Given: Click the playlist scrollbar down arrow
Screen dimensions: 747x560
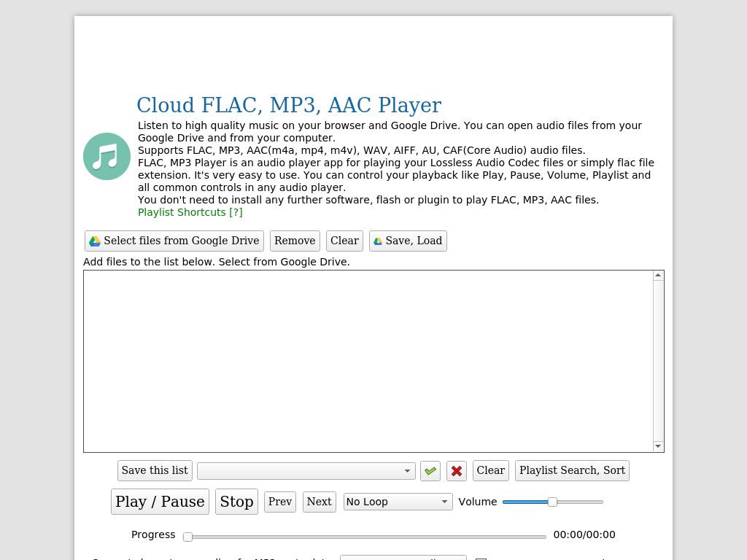Looking at the screenshot, I should click(x=658, y=446).
